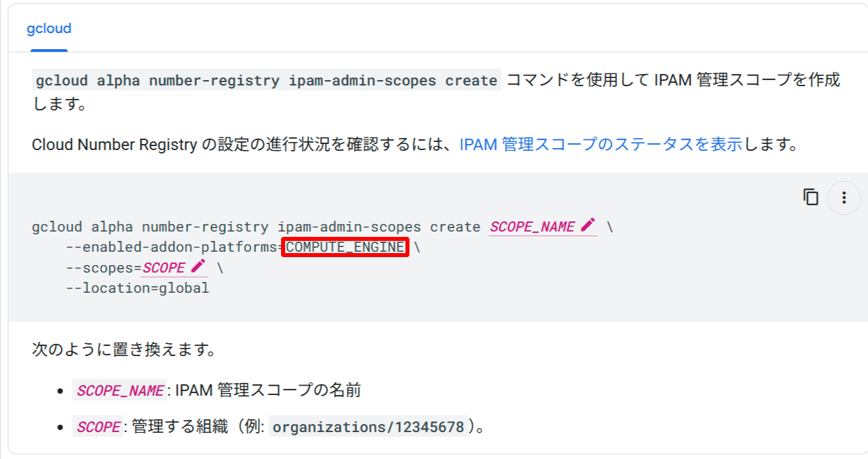Click the highlighted COMPUTE_ENGINE value
The image size is (868, 459).
coord(346,248)
